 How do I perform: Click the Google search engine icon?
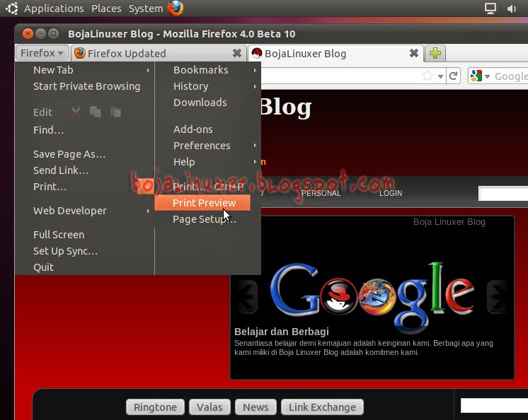pyautogui.click(x=476, y=76)
